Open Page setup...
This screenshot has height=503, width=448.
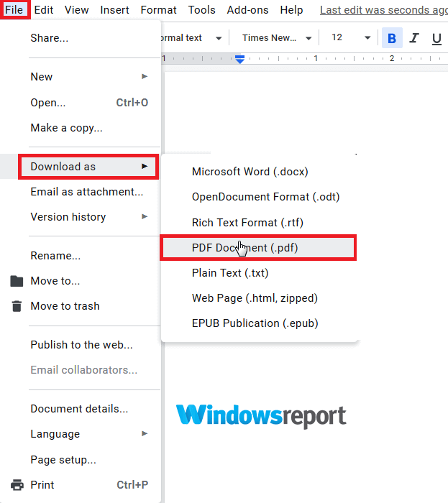(x=81, y=460)
